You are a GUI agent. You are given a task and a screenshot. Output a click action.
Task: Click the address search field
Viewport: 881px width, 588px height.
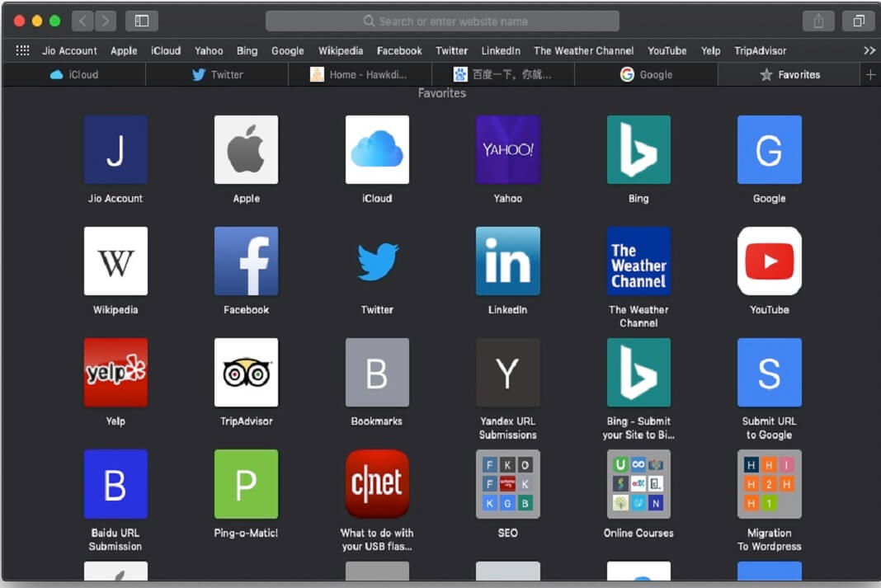(442, 21)
